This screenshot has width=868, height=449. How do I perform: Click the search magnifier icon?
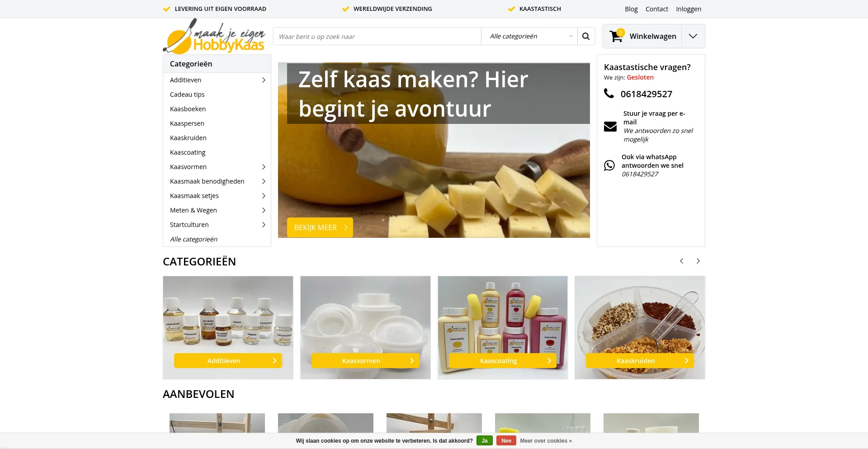pyautogui.click(x=586, y=36)
